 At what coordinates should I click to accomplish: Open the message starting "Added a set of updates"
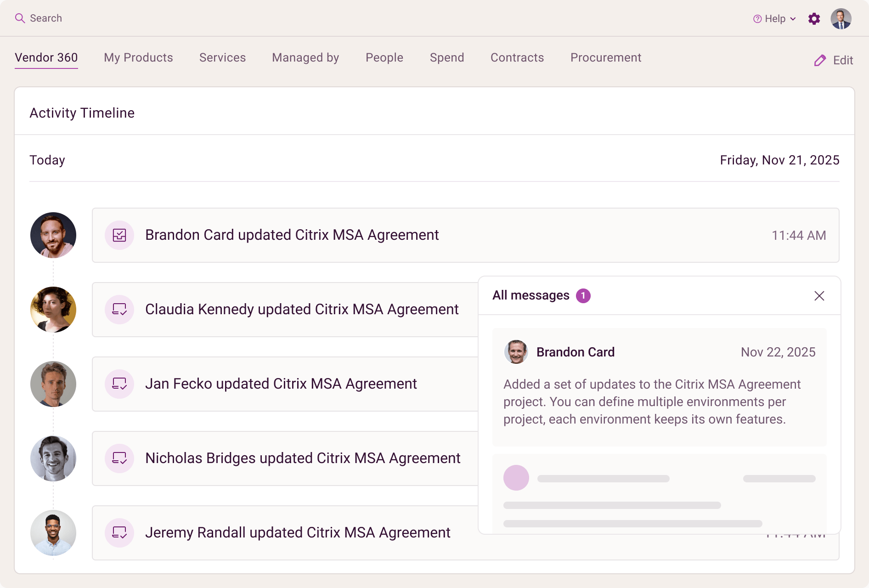click(660, 387)
